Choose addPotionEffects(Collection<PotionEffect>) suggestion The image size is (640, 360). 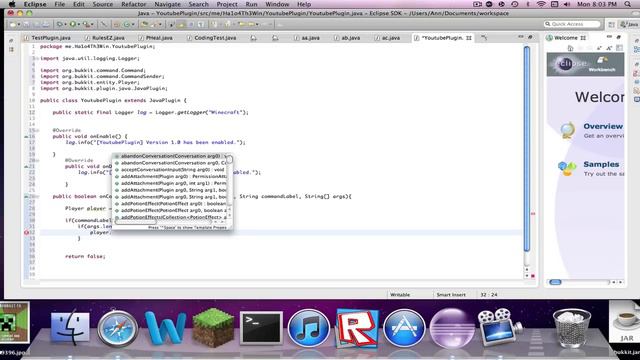[170, 217]
